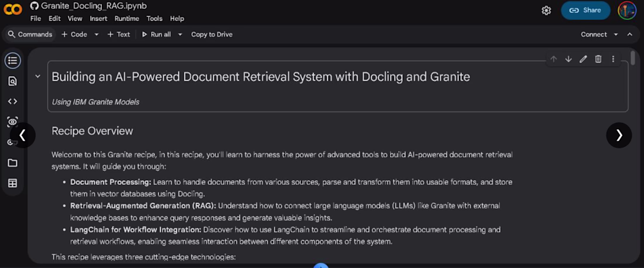This screenshot has width=644, height=268.
Task: Click the Recipe Overview heading
Action: point(92,131)
